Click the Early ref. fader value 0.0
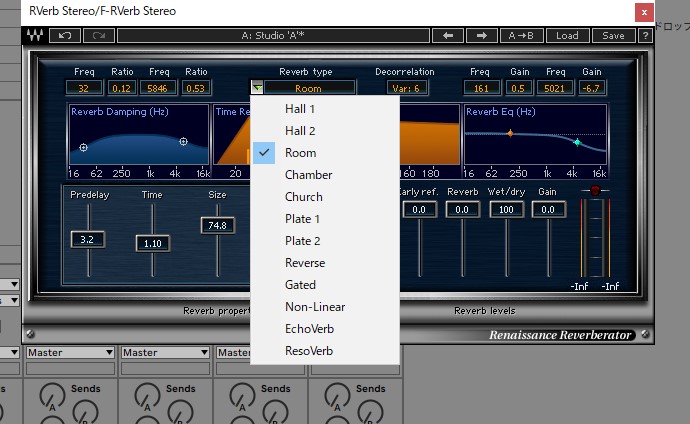Image resolution: width=690 pixels, height=424 pixels. point(419,210)
